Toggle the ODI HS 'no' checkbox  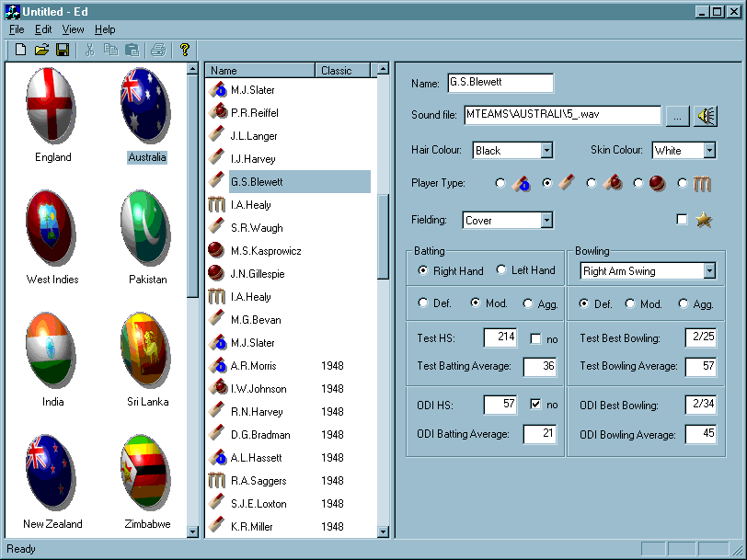coord(536,404)
